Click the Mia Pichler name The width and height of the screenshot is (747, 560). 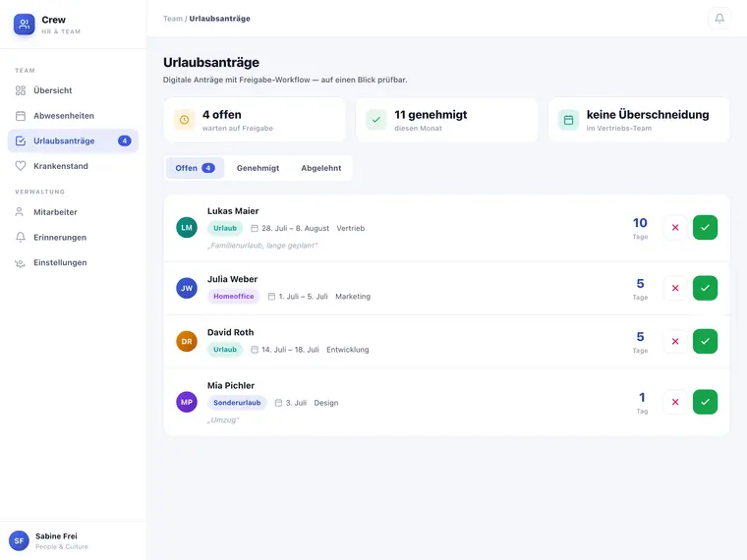point(231,386)
